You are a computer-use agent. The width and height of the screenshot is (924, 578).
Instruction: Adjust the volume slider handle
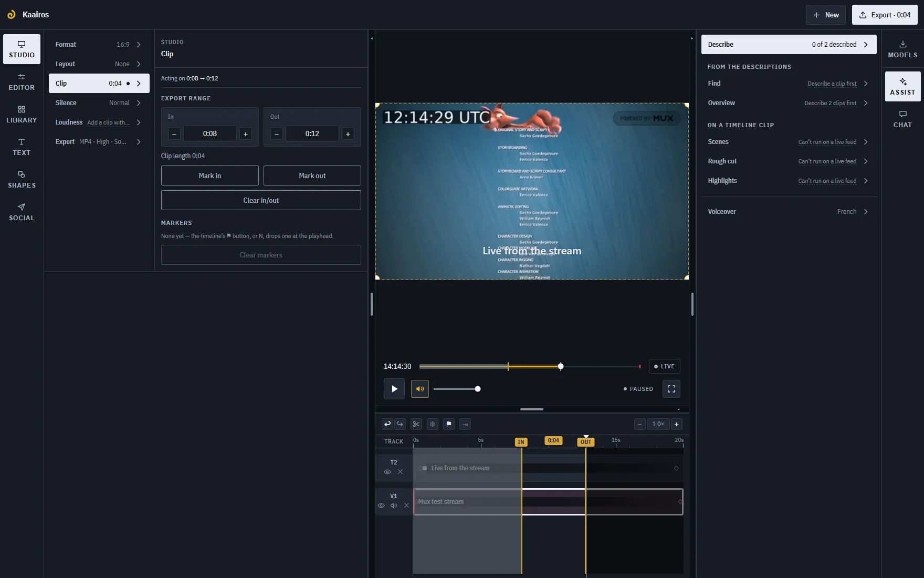pyautogui.click(x=478, y=389)
